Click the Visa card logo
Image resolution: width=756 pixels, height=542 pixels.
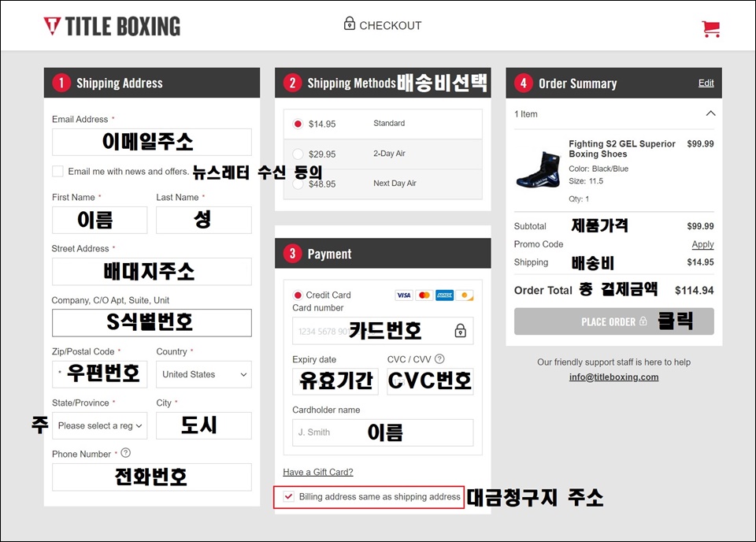[x=404, y=295]
